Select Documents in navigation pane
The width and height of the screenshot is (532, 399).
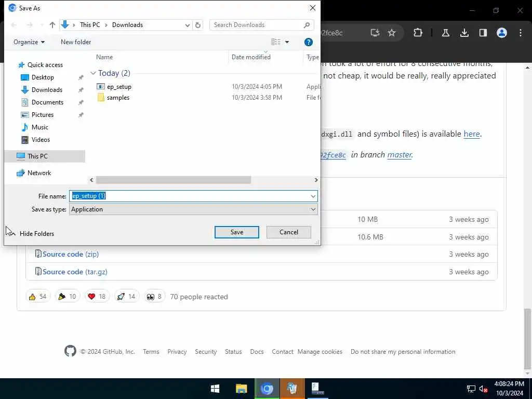pos(47,102)
